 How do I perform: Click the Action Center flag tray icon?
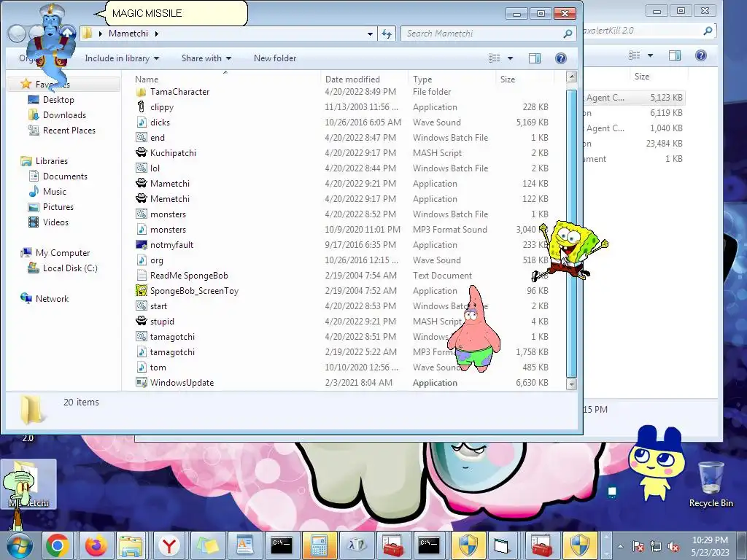point(638,546)
